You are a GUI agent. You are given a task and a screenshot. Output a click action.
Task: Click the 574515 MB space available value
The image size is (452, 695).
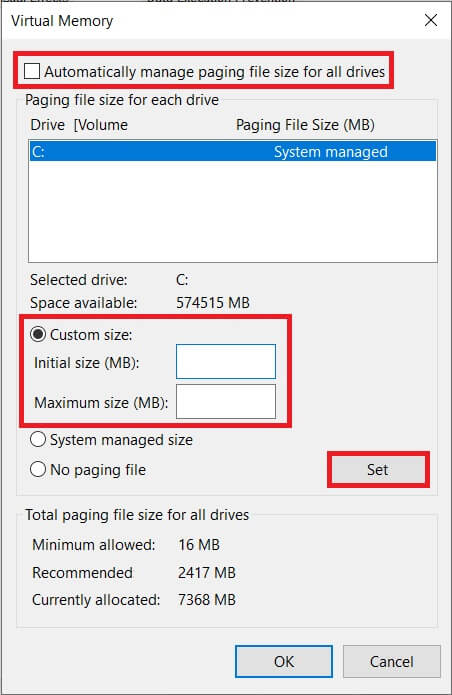click(x=213, y=303)
